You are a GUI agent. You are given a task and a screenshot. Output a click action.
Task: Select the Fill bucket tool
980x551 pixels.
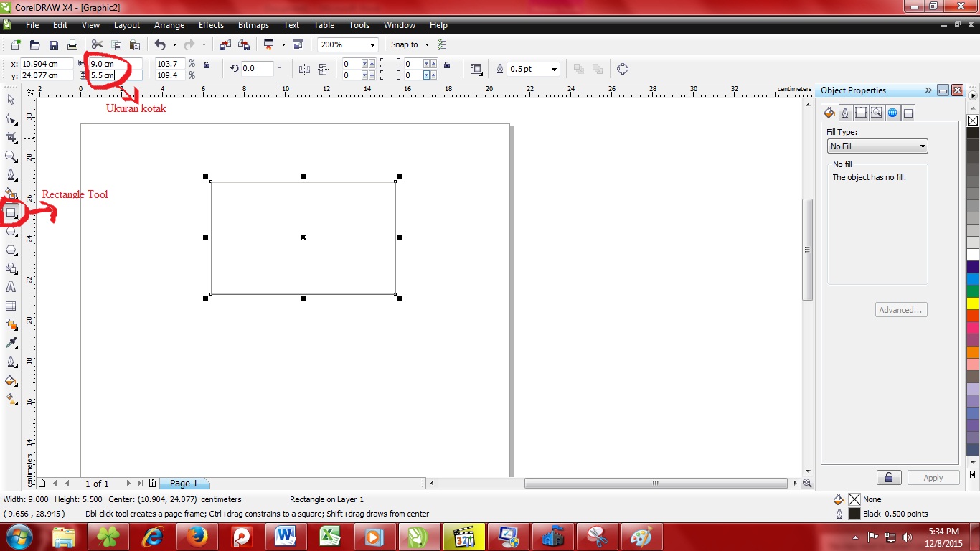11,380
